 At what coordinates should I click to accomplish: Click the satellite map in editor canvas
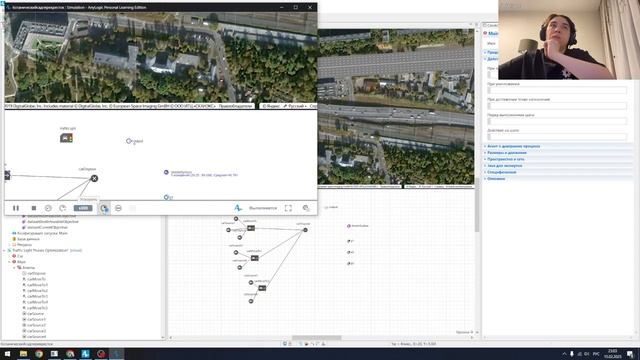(396, 106)
